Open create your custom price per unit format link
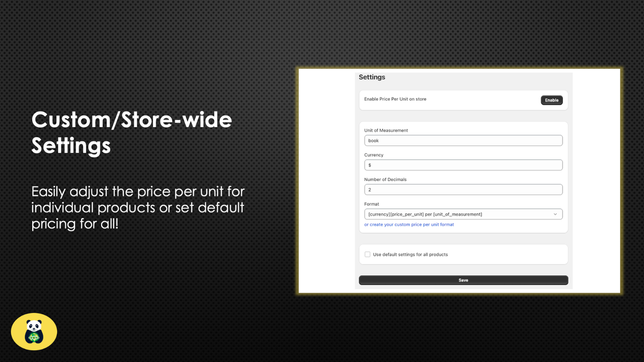This screenshot has width=644, height=362. pyautogui.click(x=409, y=225)
